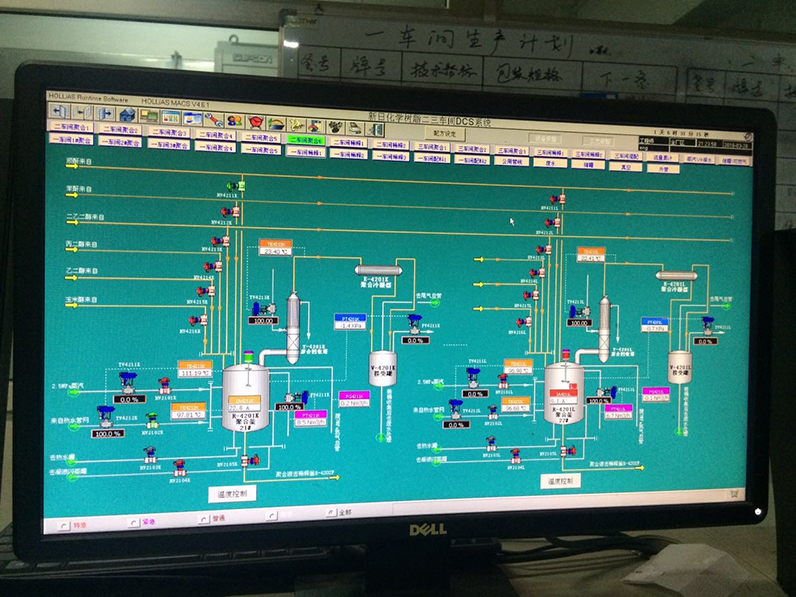Click red valve HV4212K
Screen dimensions: 796x597
point(230,211)
